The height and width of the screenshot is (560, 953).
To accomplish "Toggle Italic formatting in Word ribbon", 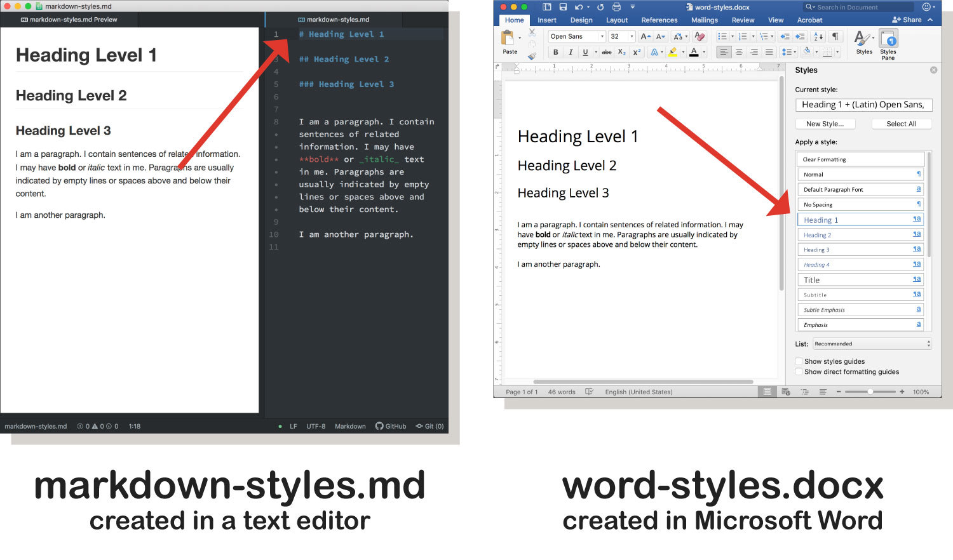I will [x=571, y=52].
